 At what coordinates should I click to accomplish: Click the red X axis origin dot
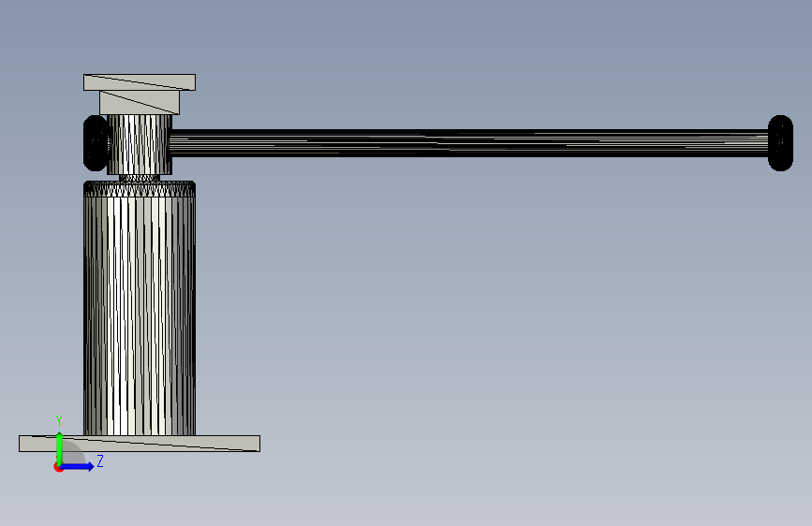pyautogui.click(x=58, y=468)
